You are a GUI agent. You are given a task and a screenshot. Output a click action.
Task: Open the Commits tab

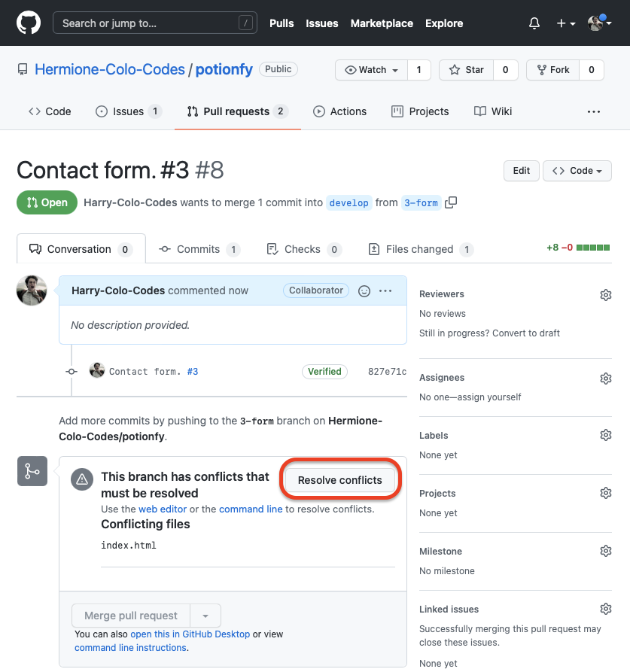coord(198,249)
